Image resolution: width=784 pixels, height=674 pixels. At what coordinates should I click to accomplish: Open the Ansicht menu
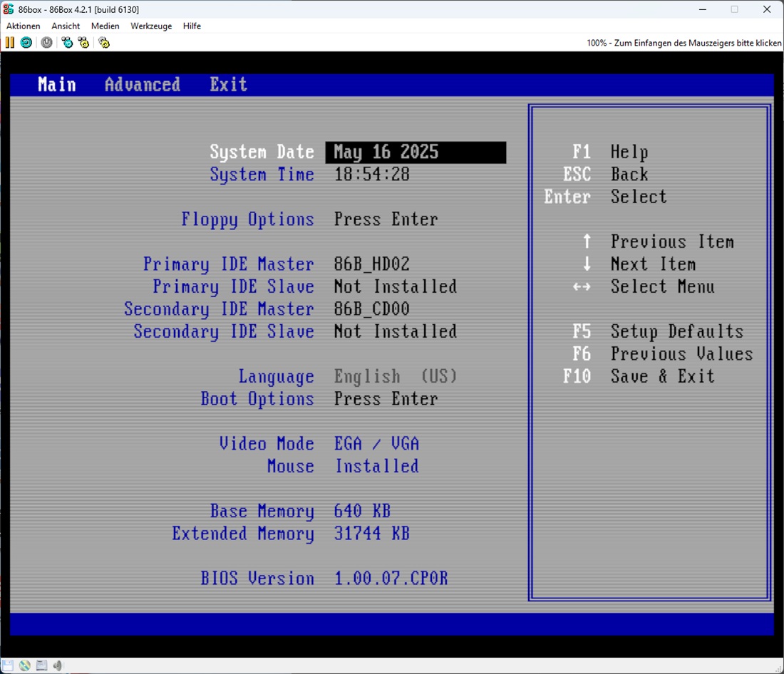[x=66, y=26]
